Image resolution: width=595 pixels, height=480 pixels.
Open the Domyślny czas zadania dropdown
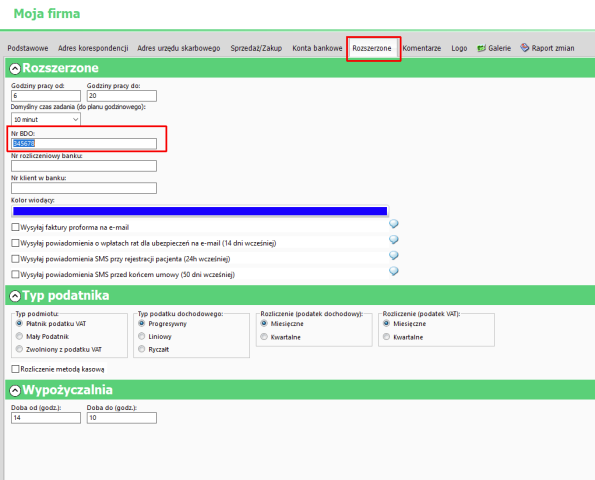[46, 120]
